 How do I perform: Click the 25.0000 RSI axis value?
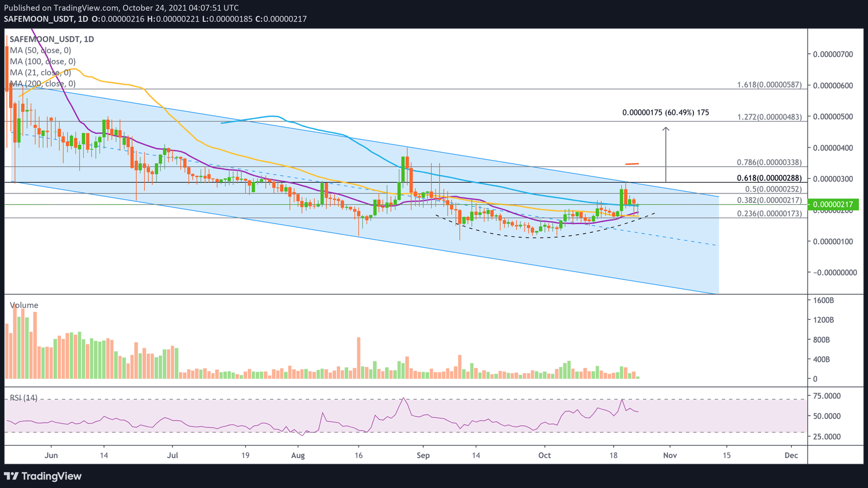click(827, 437)
